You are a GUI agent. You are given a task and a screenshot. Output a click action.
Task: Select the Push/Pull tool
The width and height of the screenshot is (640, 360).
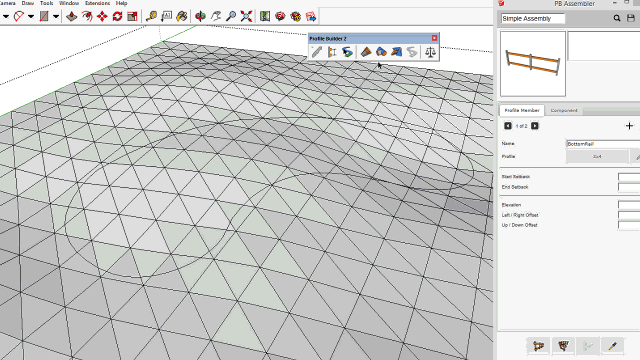pyautogui.click(x=71, y=16)
